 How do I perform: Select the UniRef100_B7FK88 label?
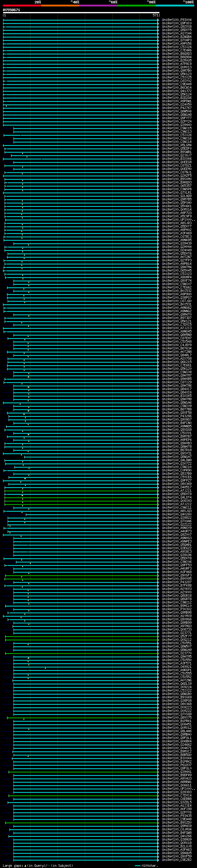177,586
